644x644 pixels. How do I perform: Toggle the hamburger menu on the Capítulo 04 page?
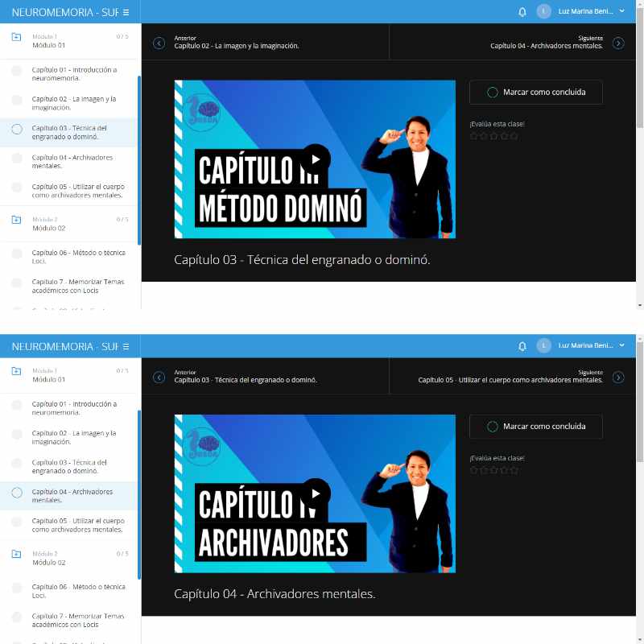pyautogui.click(x=126, y=346)
